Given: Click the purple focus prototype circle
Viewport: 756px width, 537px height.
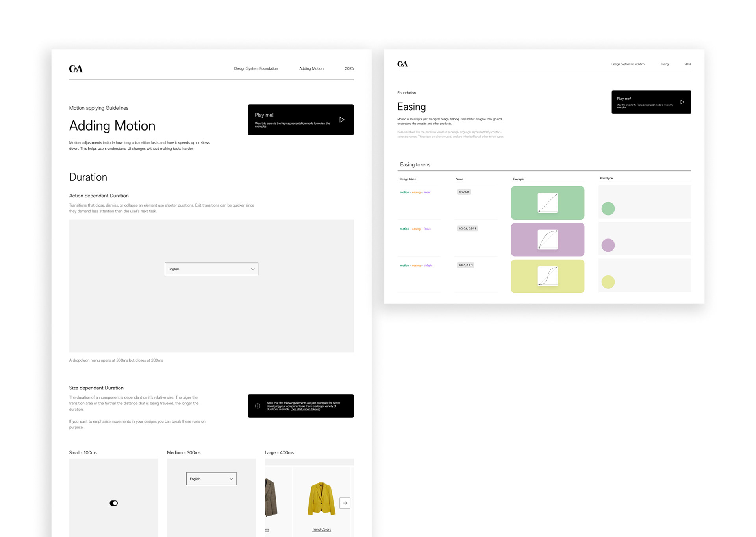Looking at the screenshot, I should [x=608, y=245].
